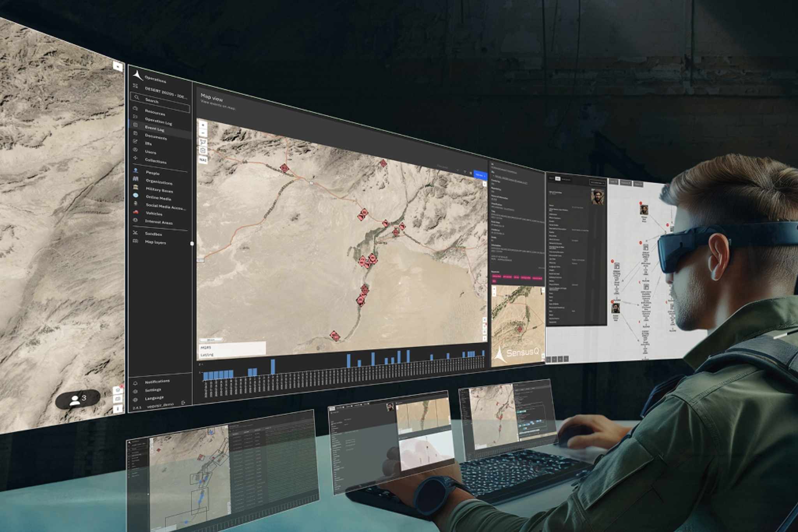798x532 pixels.
Task: Click the sidebar collapse handle
Action: tap(192, 243)
